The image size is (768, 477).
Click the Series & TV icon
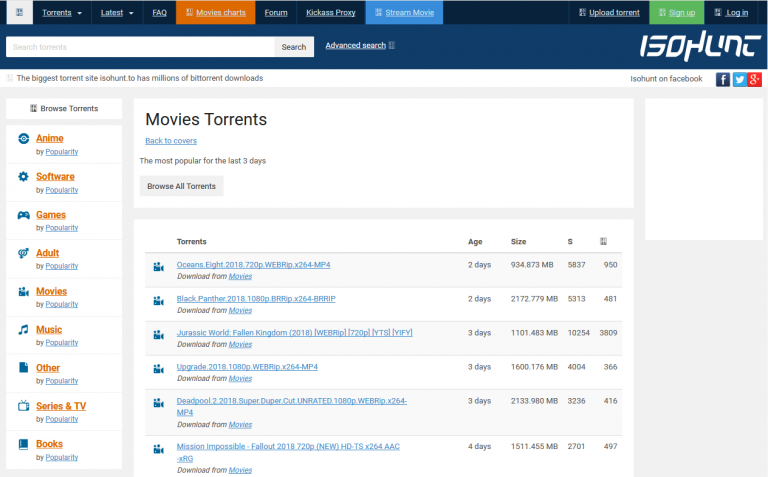click(x=24, y=405)
